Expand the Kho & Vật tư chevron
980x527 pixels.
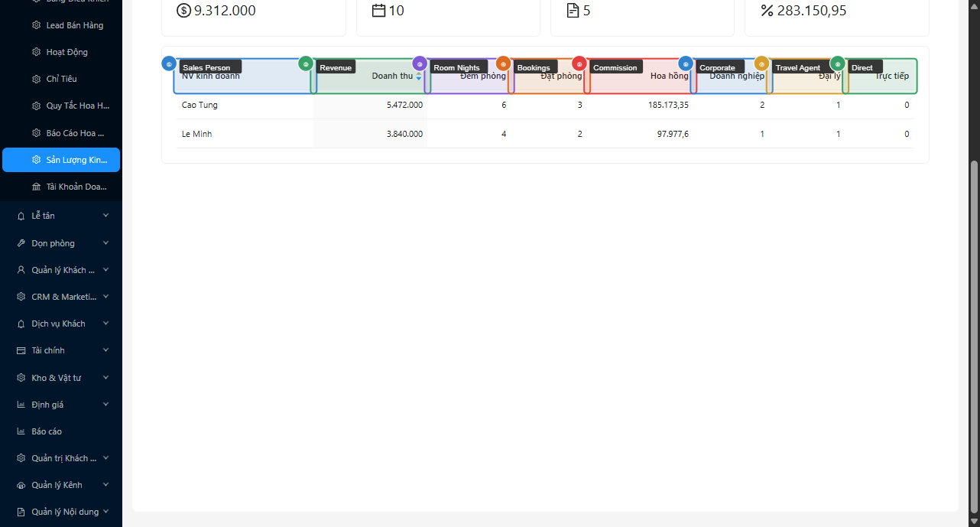[x=105, y=377]
